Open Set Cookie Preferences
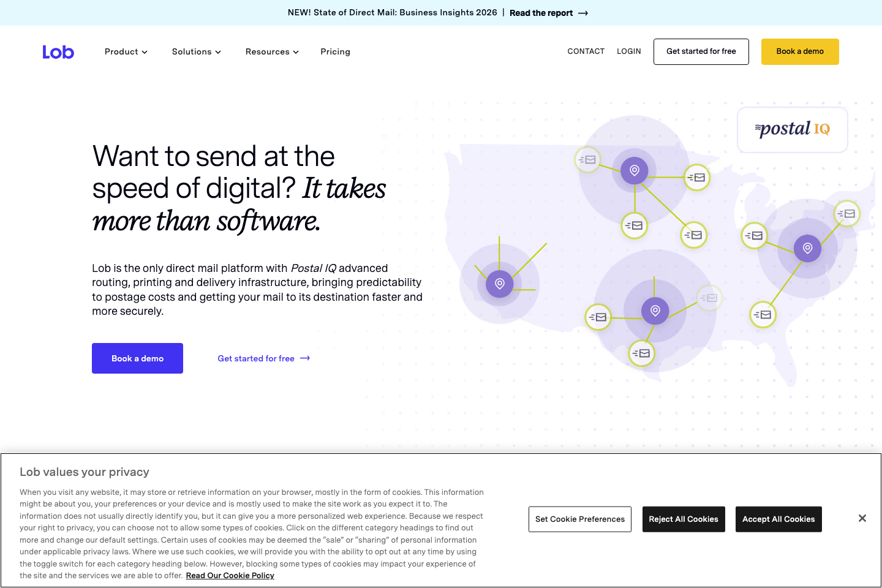This screenshot has height=588, width=882. [579, 519]
